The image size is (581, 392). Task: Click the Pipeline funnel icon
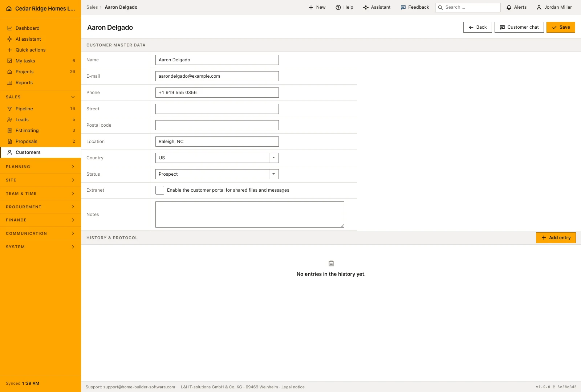[10, 109]
